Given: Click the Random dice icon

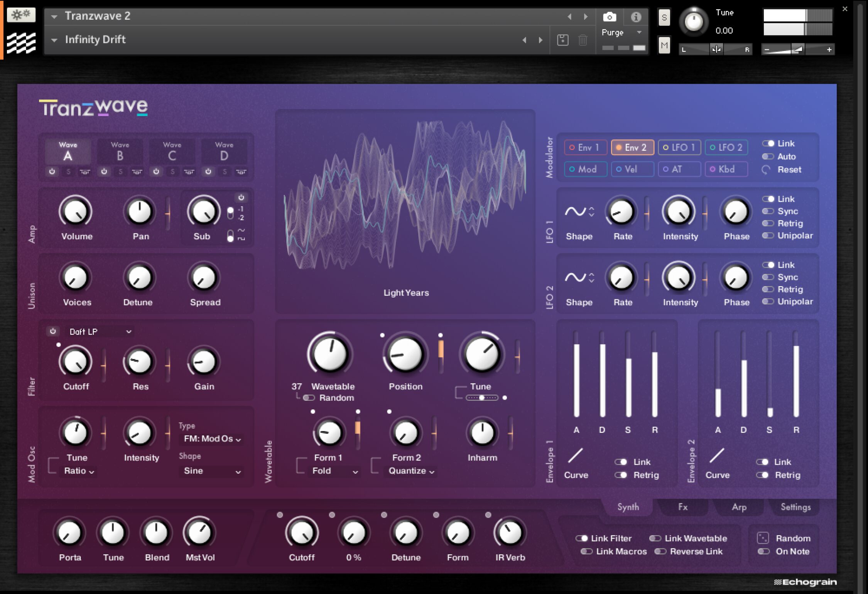Looking at the screenshot, I should 763,538.
